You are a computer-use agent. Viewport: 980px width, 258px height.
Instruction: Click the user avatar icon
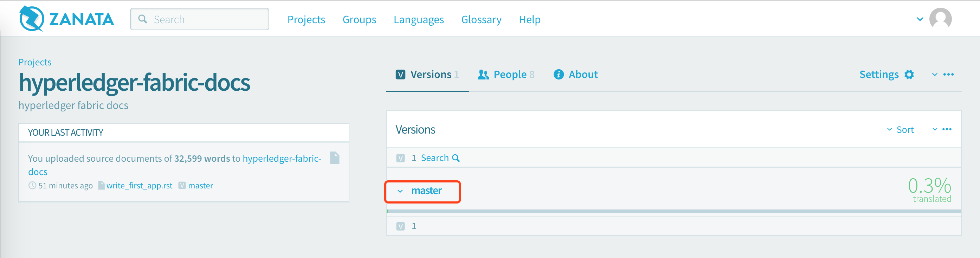pyautogui.click(x=940, y=19)
